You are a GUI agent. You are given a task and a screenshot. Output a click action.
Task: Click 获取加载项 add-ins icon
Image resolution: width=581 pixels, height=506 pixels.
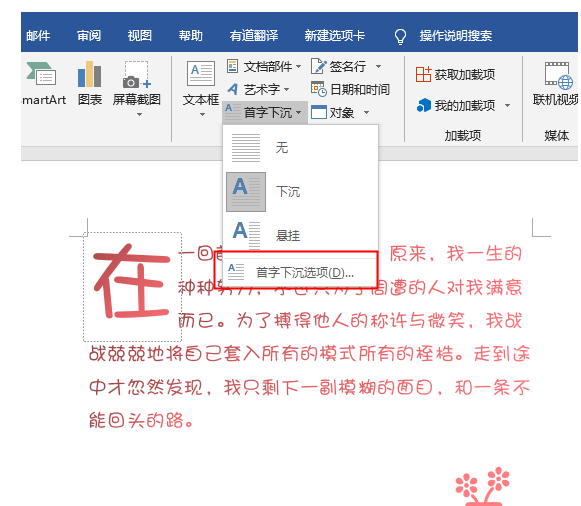423,74
